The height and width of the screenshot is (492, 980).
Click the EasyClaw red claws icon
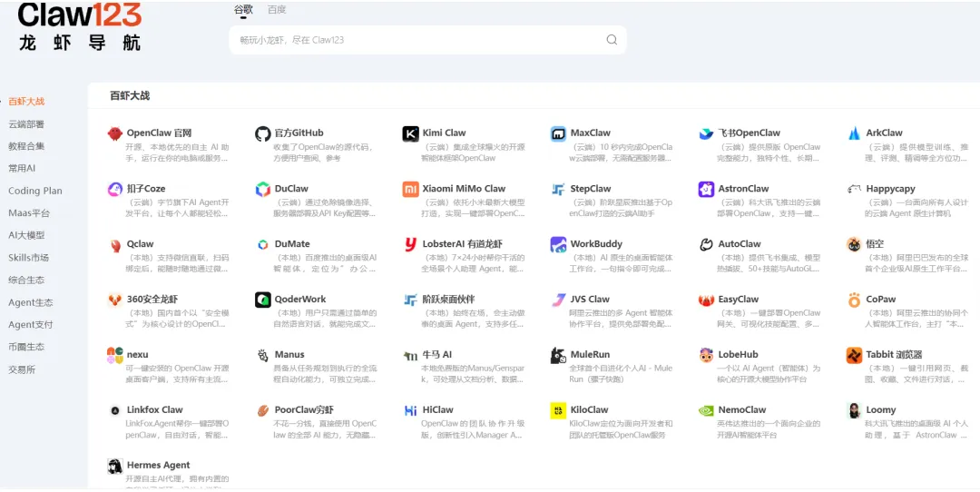(x=706, y=300)
